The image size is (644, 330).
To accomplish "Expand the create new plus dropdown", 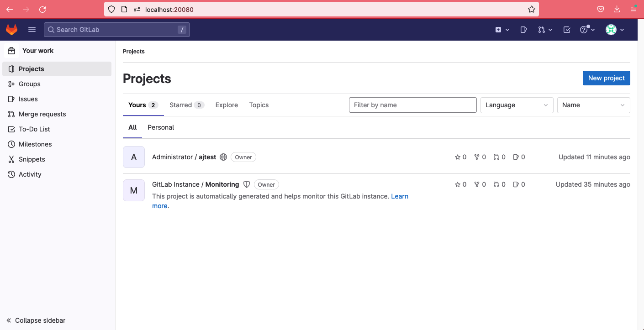I will click(x=502, y=30).
